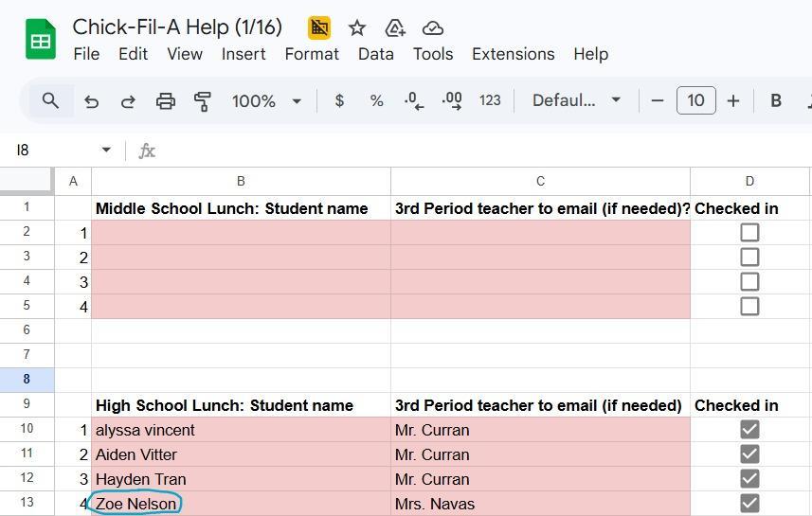Uncheck Aiden Vitter's Checked in checkbox
Image resolution: width=812 pixels, height=516 pixels.
pyautogui.click(x=749, y=454)
